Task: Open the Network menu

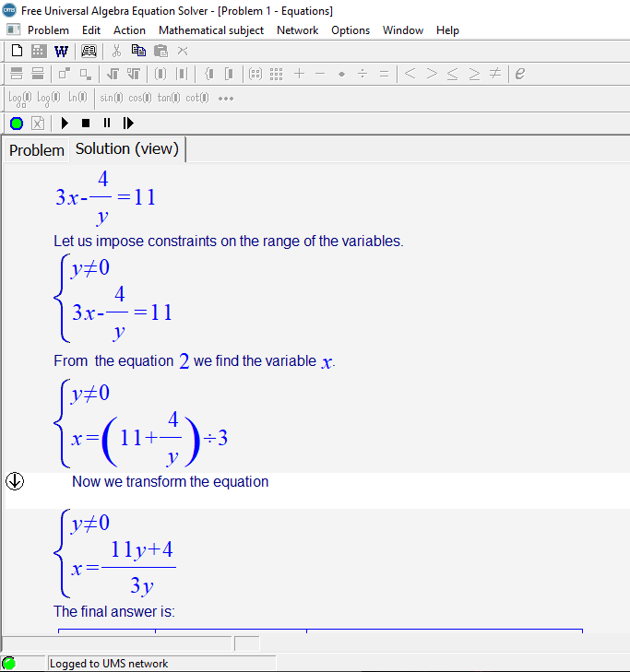Action: 297,30
